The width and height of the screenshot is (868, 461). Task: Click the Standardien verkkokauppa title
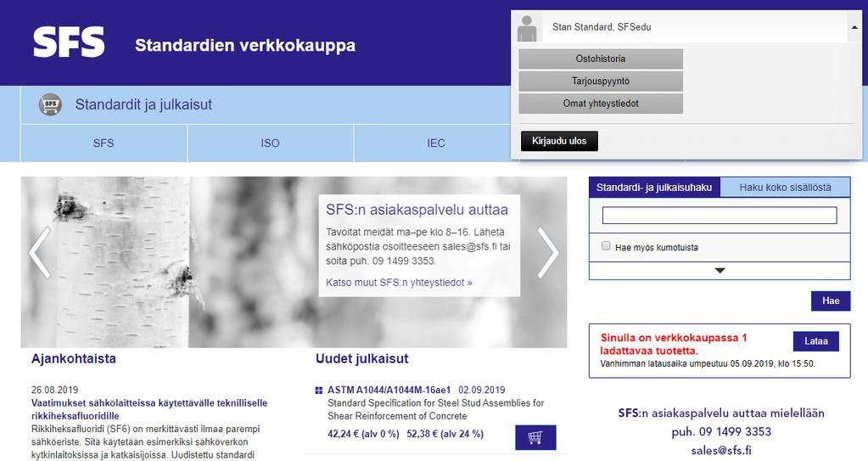click(245, 45)
